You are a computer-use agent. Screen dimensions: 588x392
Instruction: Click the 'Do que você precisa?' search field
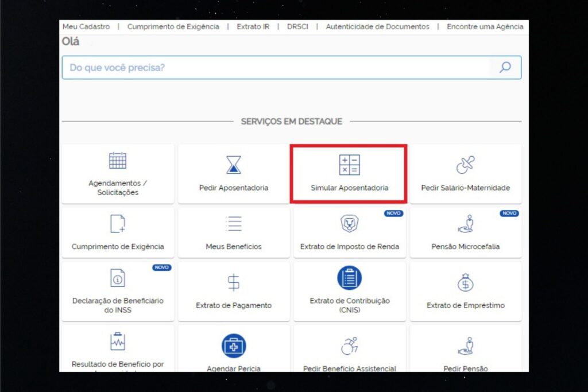pyautogui.click(x=230, y=67)
